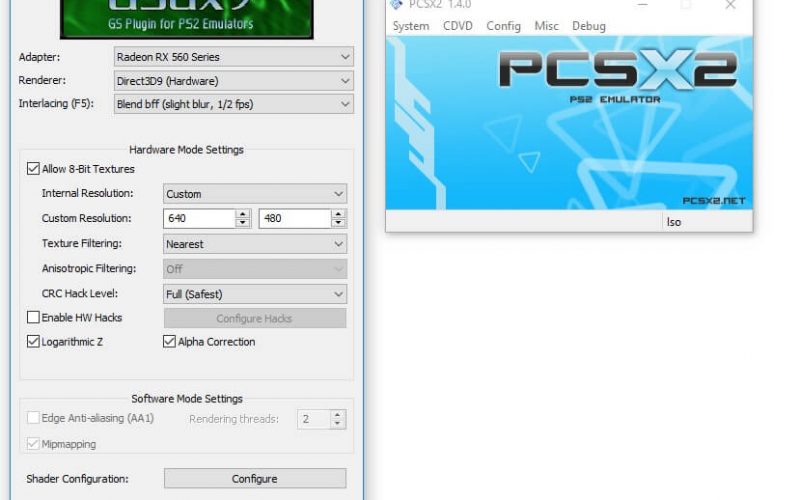Open Misc menu in PCSX2 window
Screen dimensions: 800x500
pyautogui.click(x=546, y=26)
